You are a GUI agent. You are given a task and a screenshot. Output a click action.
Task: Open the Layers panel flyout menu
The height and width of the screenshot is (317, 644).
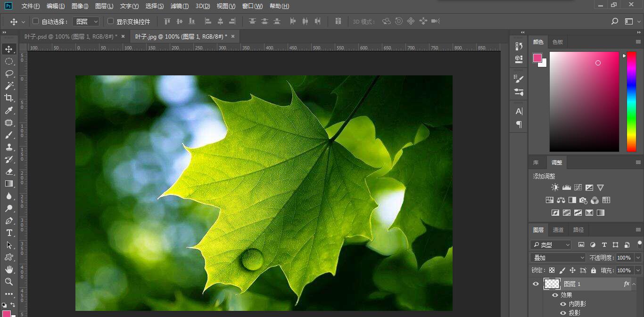pyautogui.click(x=638, y=230)
